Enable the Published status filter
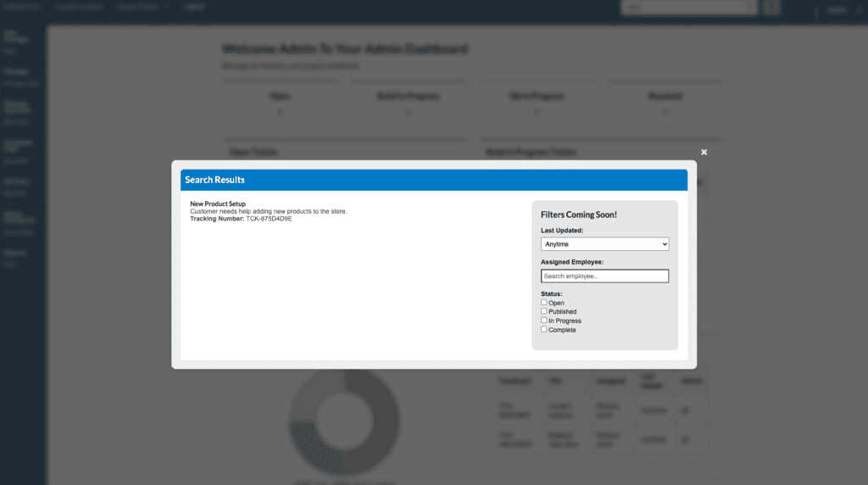This screenshot has height=485, width=868. pyautogui.click(x=544, y=311)
